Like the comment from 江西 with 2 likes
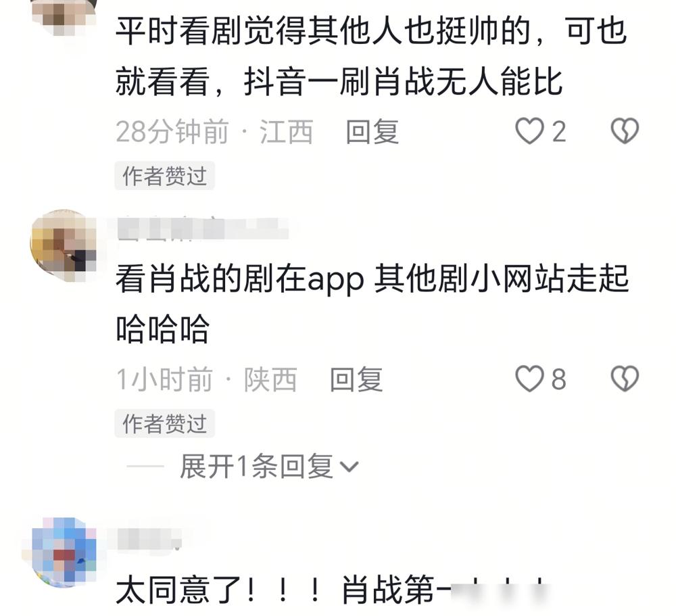The height and width of the screenshot is (616, 676). tap(529, 131)
